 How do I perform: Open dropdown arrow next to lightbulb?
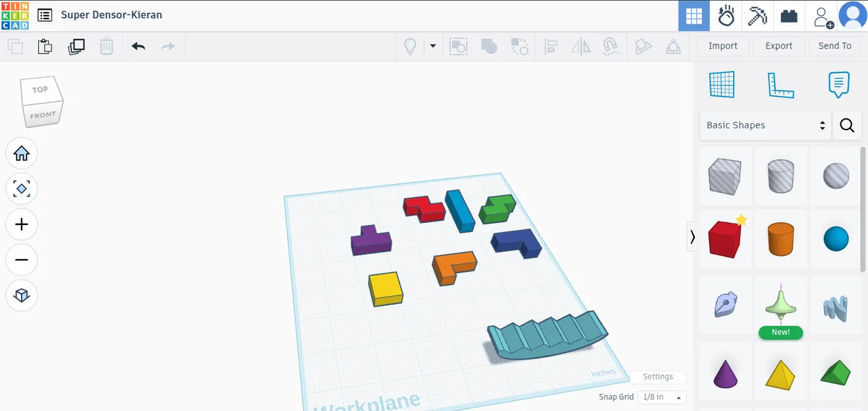[x=432, y=46]
